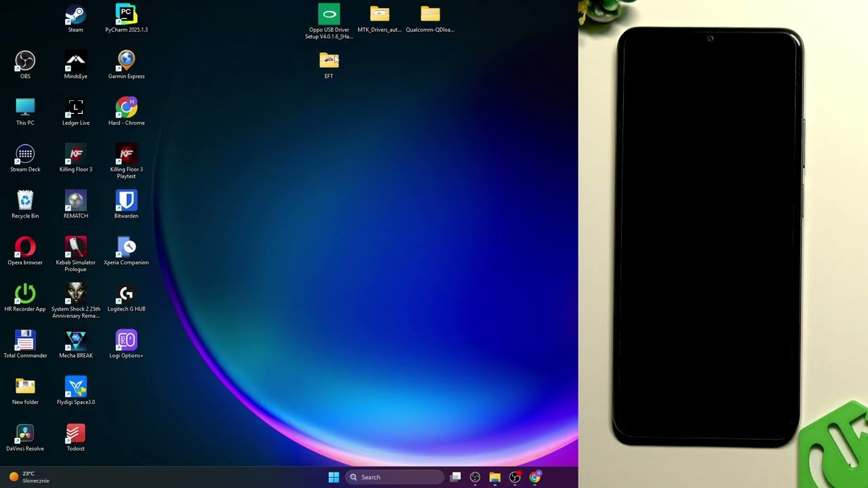Select the Todoist shortcut
Screen dimensions: 868x488
[x=75, y=439]
